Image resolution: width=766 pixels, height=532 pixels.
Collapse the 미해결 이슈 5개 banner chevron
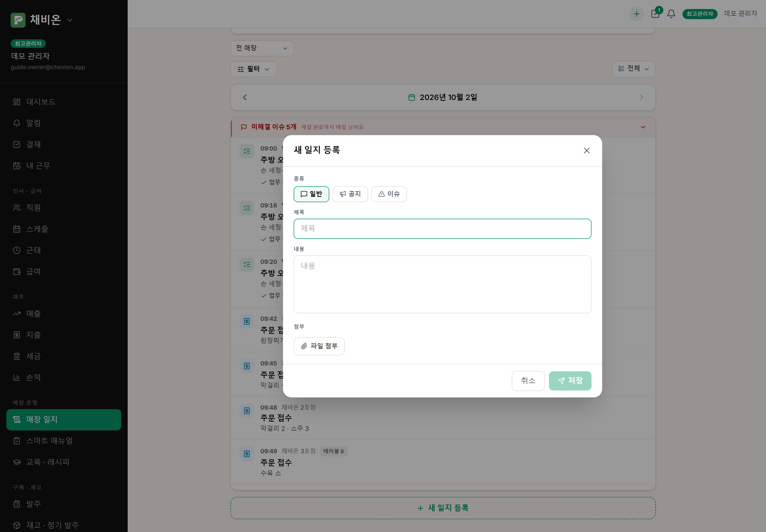pos(643,127)
